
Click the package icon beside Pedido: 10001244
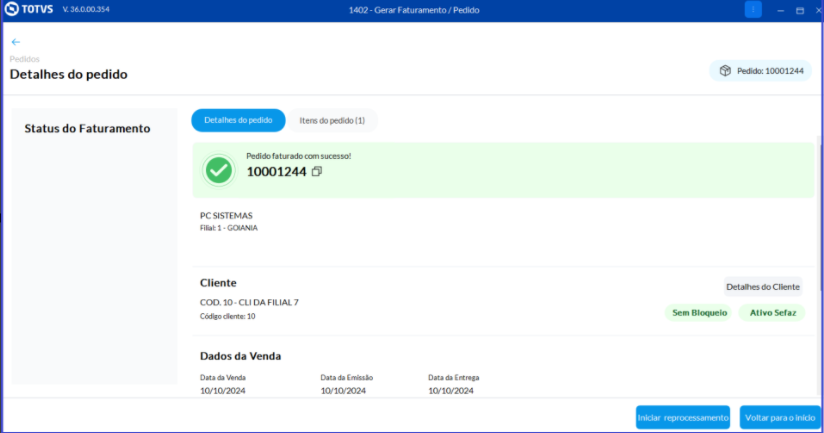[725, 70]
